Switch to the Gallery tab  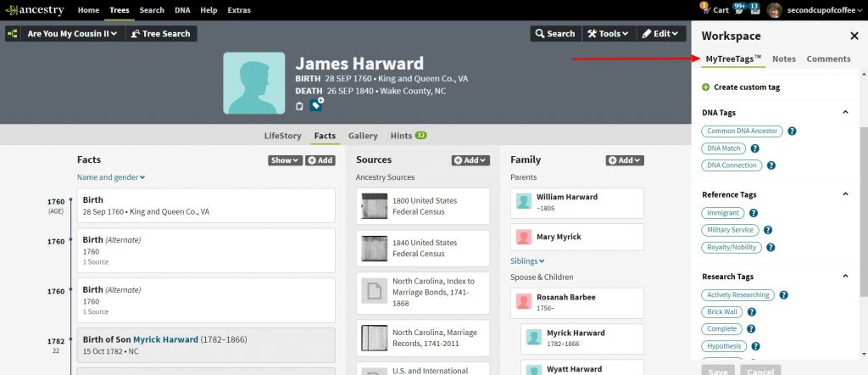pos(363,136)
